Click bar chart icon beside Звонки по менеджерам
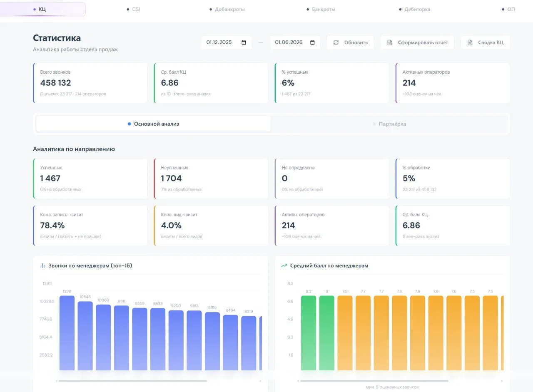The height and width of the screenshot is (392, 533). pos(42,265)
